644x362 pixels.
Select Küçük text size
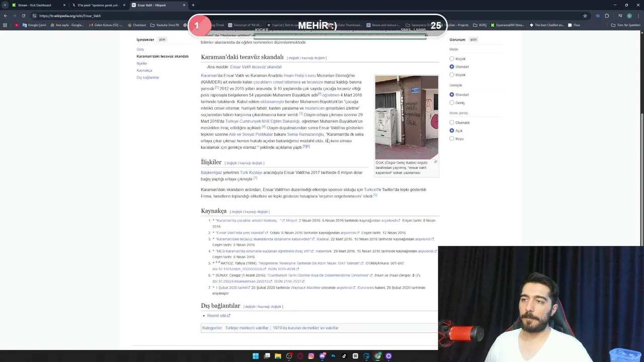click(452, 59)
